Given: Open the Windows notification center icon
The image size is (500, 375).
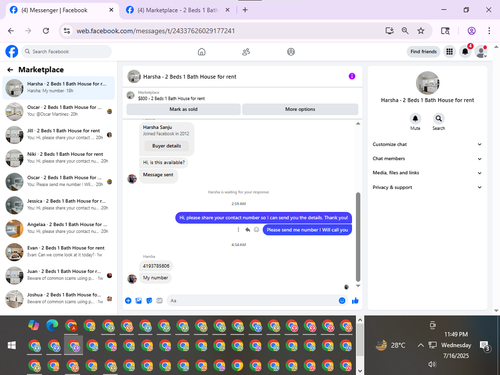Looking at the screenshot, I should (484, 346).
